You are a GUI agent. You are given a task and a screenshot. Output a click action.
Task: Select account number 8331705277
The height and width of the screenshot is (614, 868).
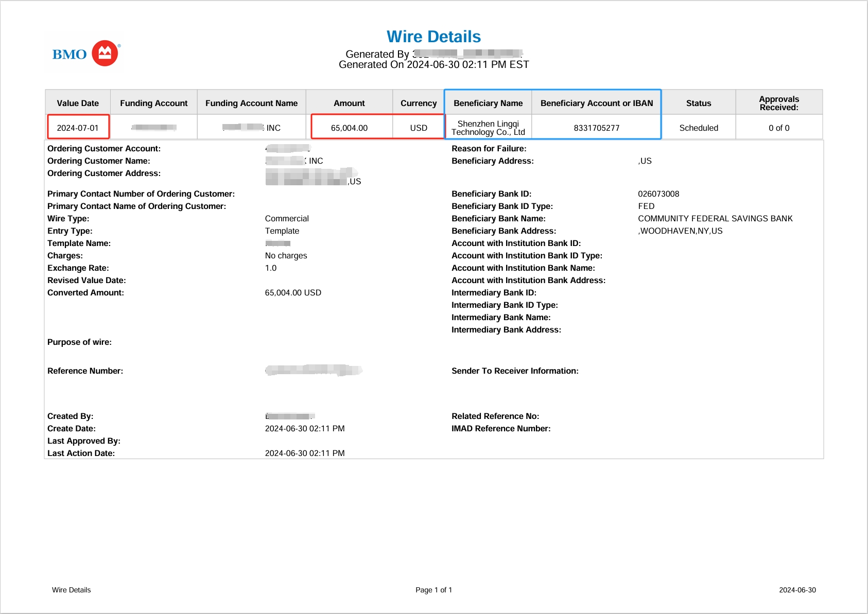pos(597,128)
